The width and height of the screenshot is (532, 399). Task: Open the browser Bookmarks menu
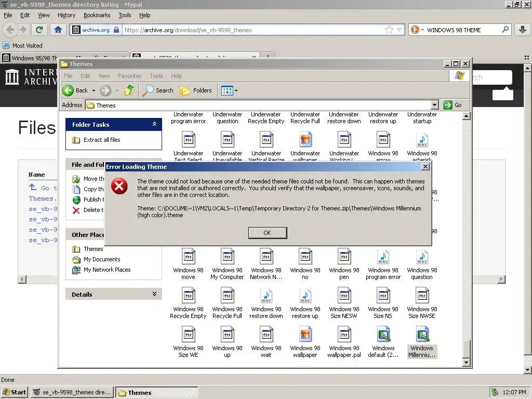click(97, 15)
